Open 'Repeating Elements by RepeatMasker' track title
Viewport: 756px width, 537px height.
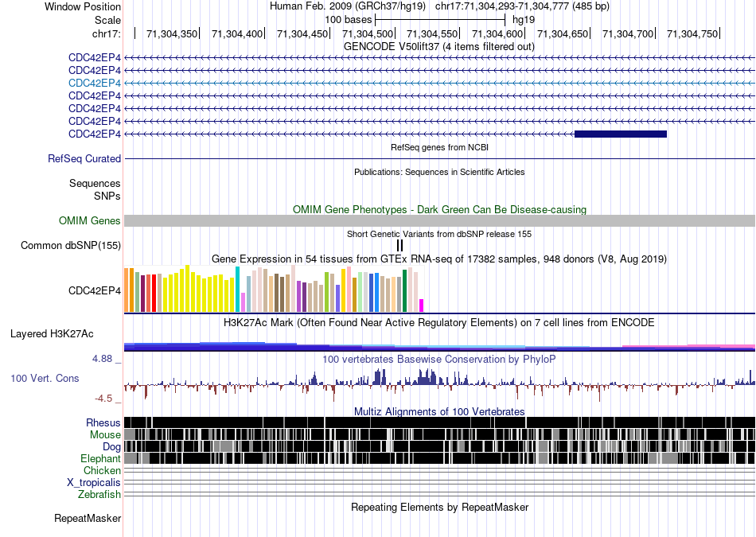[x=439, y=507]
